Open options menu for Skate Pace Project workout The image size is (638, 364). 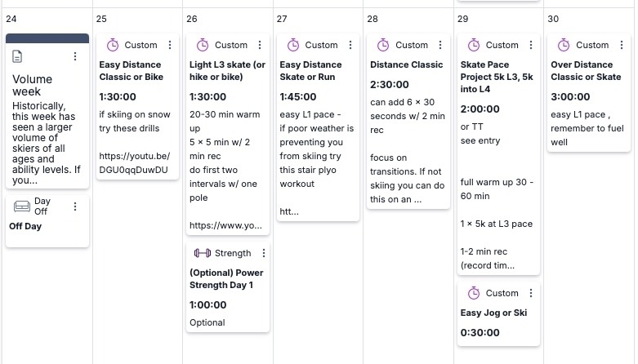531,45
